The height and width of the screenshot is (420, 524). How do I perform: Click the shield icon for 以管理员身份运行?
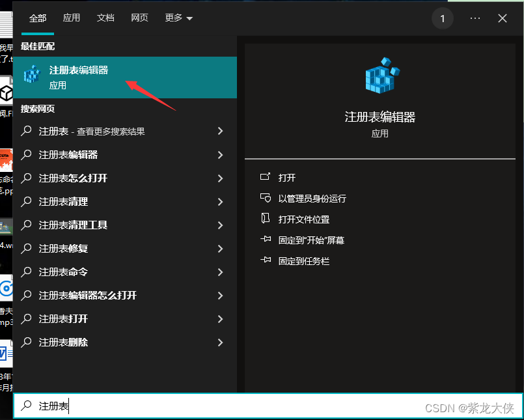click(x=266, y=197)
